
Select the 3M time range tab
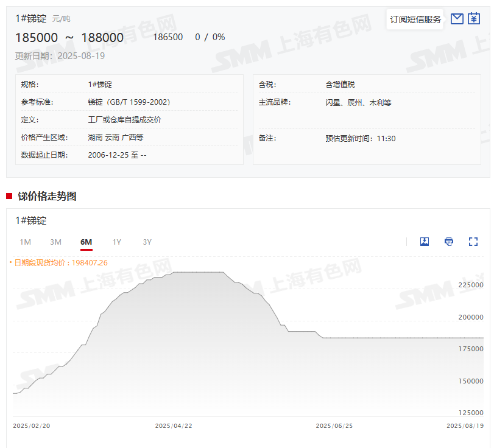(55, 242)
